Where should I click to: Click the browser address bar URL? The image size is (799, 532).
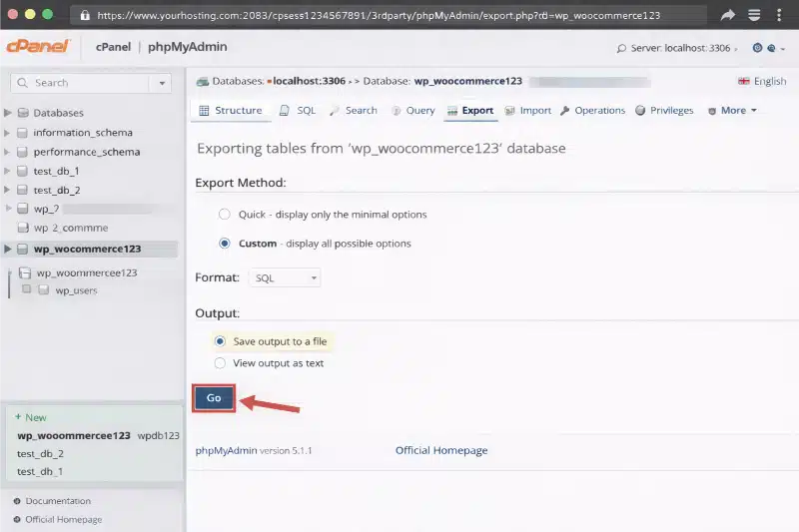[x=379, y=16]
